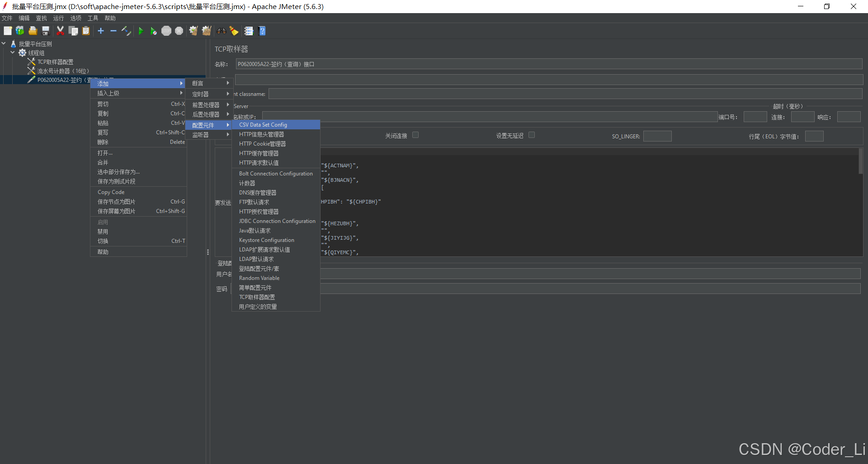Choose HTTP Cookie管理器 entry
The width and height of the screenshot is (868, 464).
tap(276, 144)
